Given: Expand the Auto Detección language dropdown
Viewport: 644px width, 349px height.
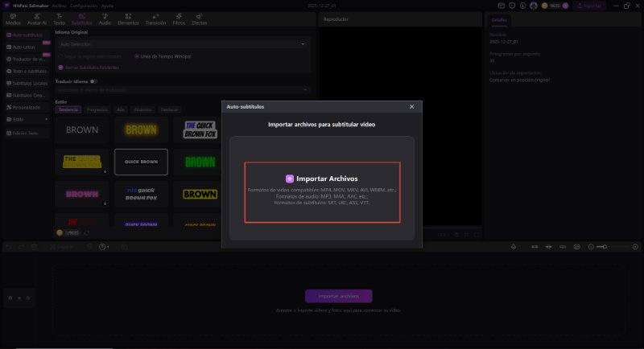Looking at the screenshot, I should pos(182,44).
